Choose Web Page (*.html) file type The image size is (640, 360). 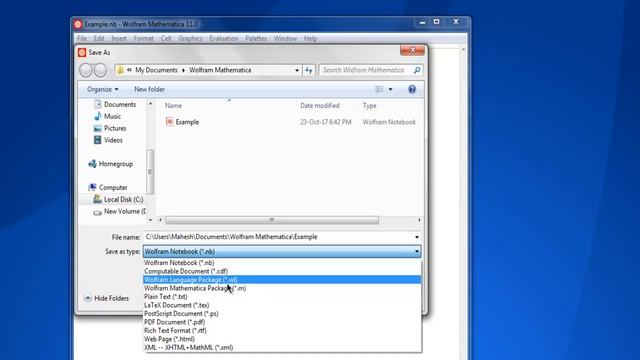pos(282,339)
